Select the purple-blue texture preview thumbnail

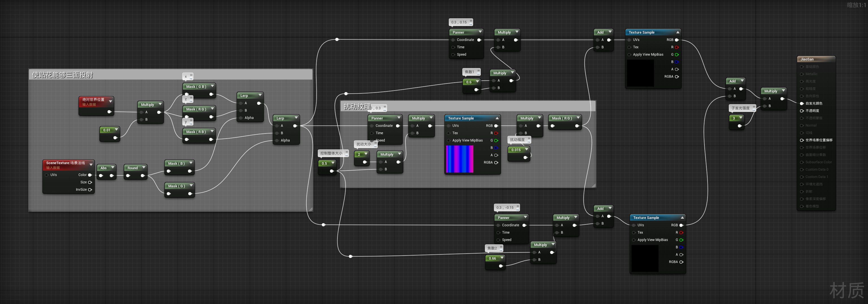pos(460,159)
